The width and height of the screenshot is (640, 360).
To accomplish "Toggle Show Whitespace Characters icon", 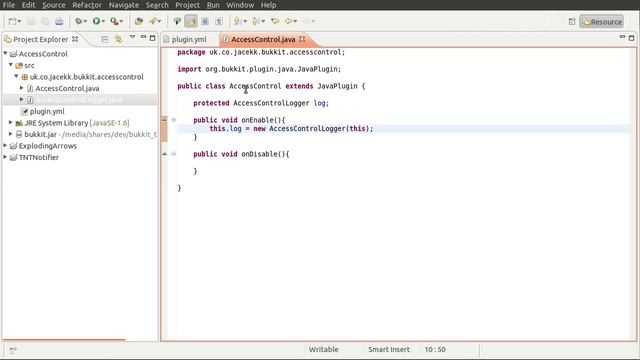I will (219, 21).
